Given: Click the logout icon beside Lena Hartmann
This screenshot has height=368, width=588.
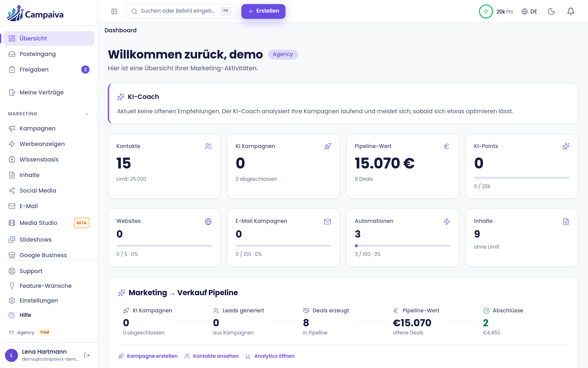Looking at the screenshot, I should (x=87, y=355).
